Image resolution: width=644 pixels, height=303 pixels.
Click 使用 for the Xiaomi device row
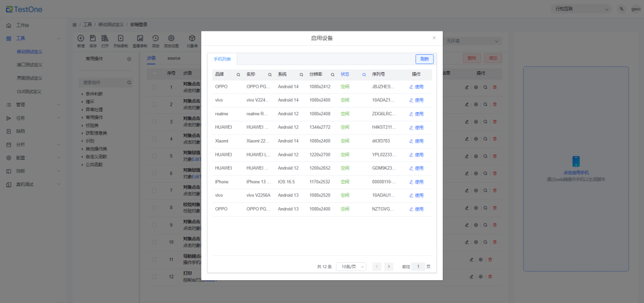click(x=416, y=141)
